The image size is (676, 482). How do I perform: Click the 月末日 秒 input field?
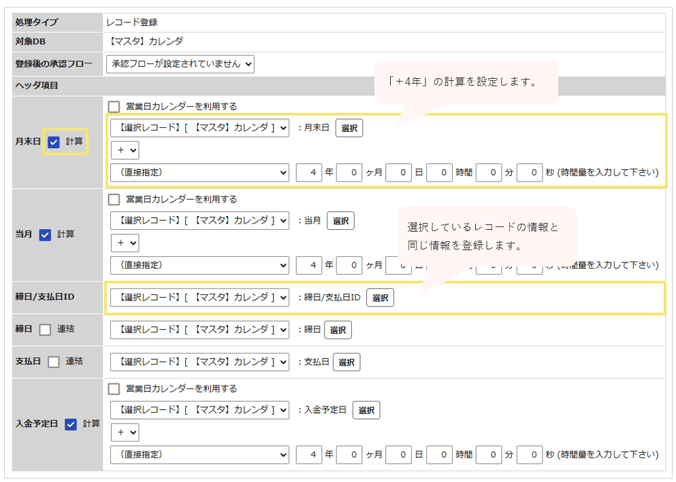529,172
